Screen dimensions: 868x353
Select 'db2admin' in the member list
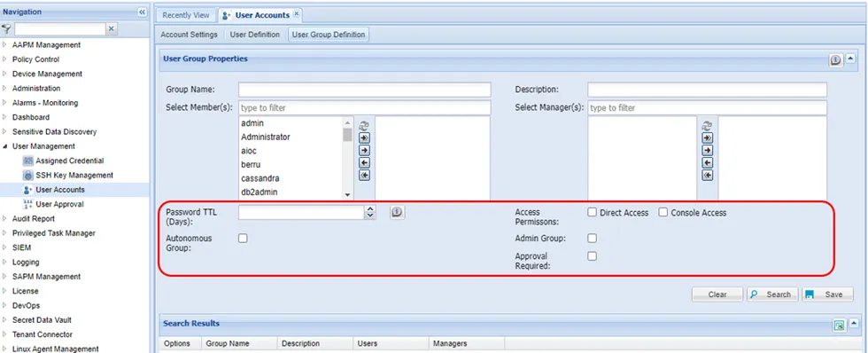291,192
